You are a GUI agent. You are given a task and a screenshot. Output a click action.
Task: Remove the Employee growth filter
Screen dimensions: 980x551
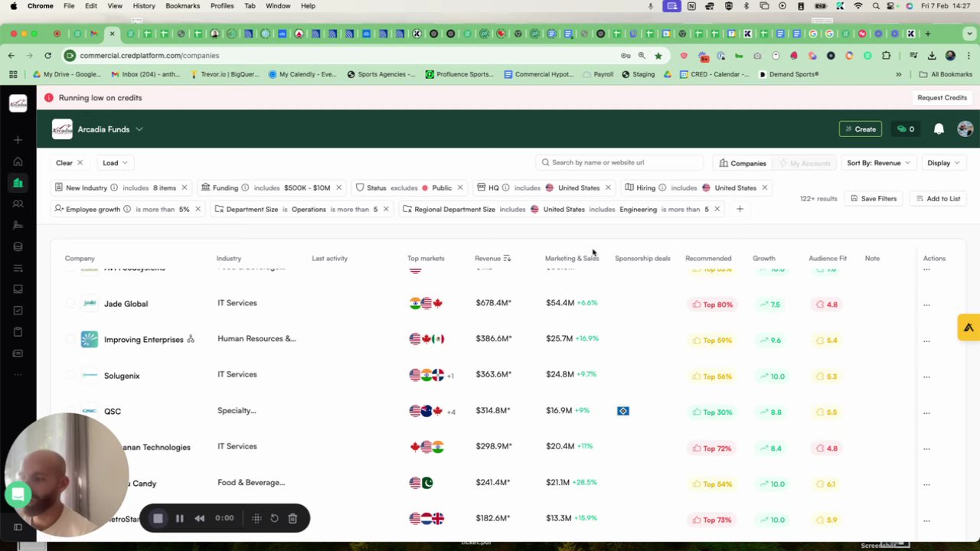pyautogui.click(x=198, y=209)
